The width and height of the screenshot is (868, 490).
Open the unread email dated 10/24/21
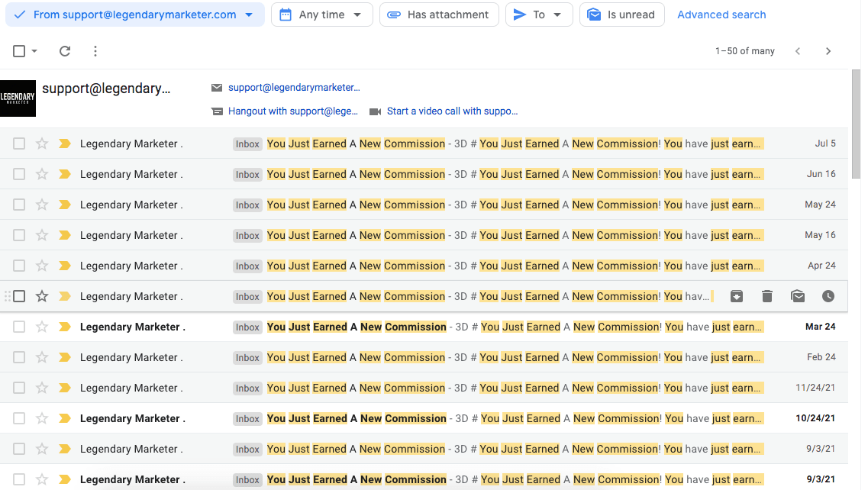(x=424, y=418)
